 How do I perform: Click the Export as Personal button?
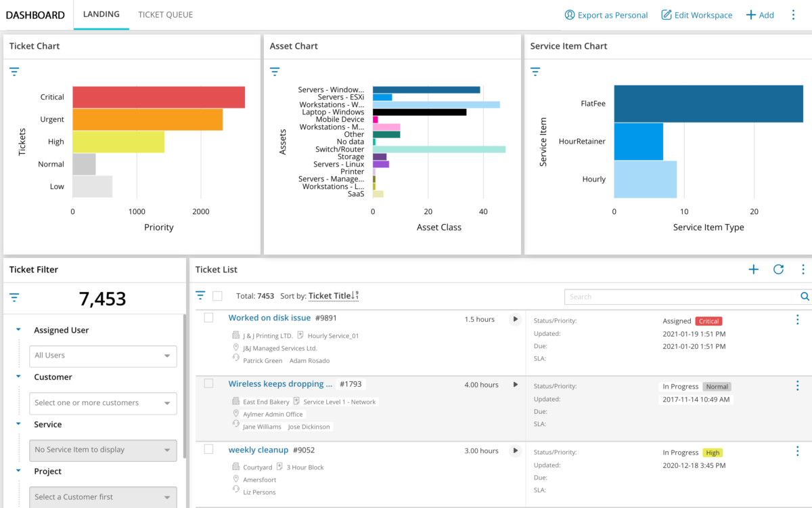tap(606, 14)
